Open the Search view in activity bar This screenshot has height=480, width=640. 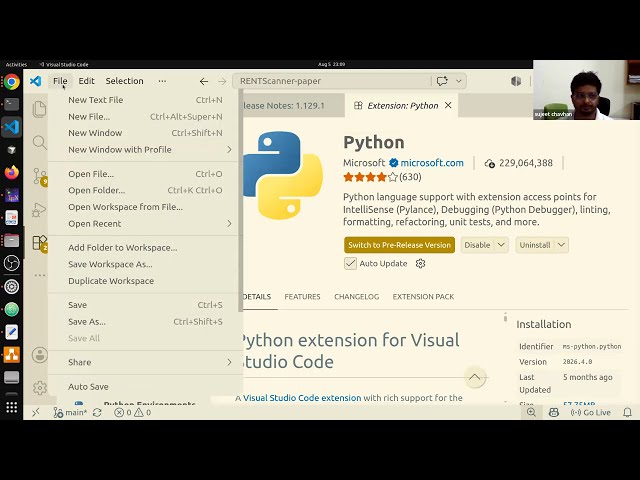pos(40,142)
